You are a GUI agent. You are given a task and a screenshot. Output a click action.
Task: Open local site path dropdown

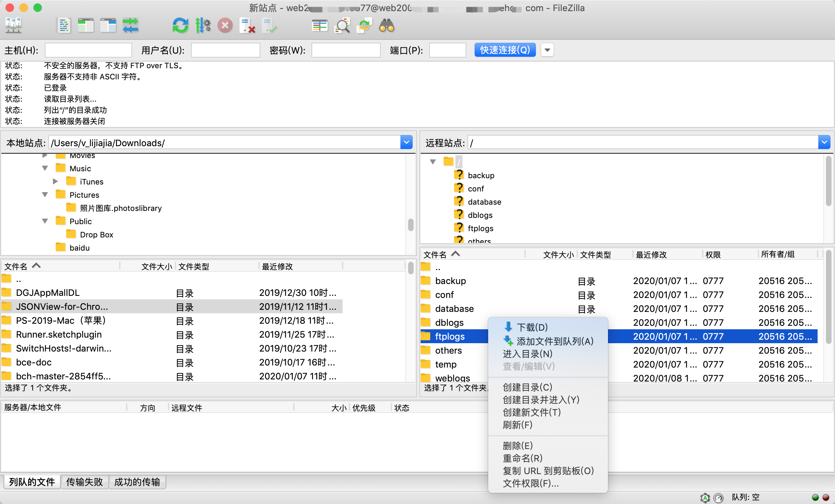click(x=406, y=142)
